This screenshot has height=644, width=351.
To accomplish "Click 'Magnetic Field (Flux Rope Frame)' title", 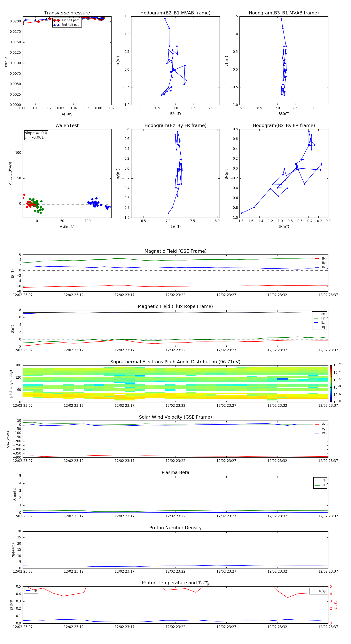I will (x=175, y=307).
